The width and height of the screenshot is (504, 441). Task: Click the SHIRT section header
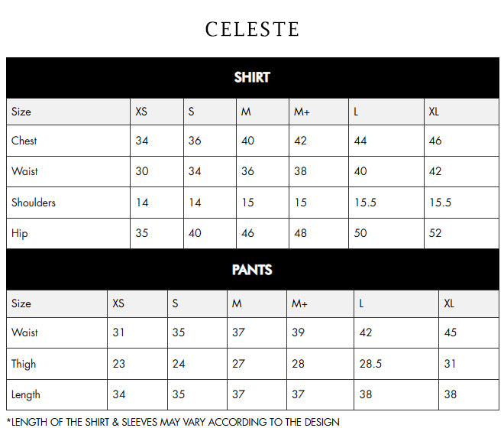point(252,77)
